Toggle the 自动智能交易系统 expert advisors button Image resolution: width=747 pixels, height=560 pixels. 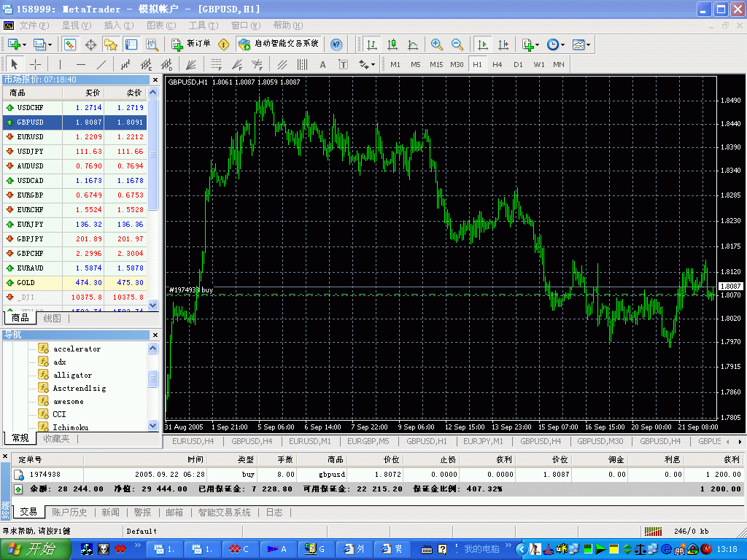click(279, 44)
